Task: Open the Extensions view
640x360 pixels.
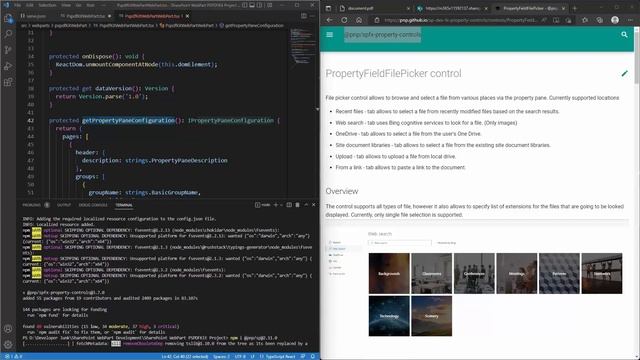Action: [x=8, y=82]
